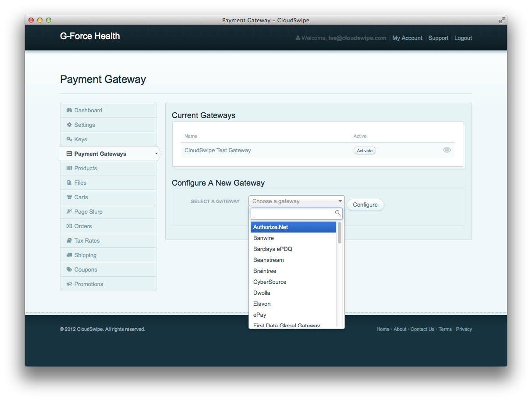View the Orders section

[108, 226]
